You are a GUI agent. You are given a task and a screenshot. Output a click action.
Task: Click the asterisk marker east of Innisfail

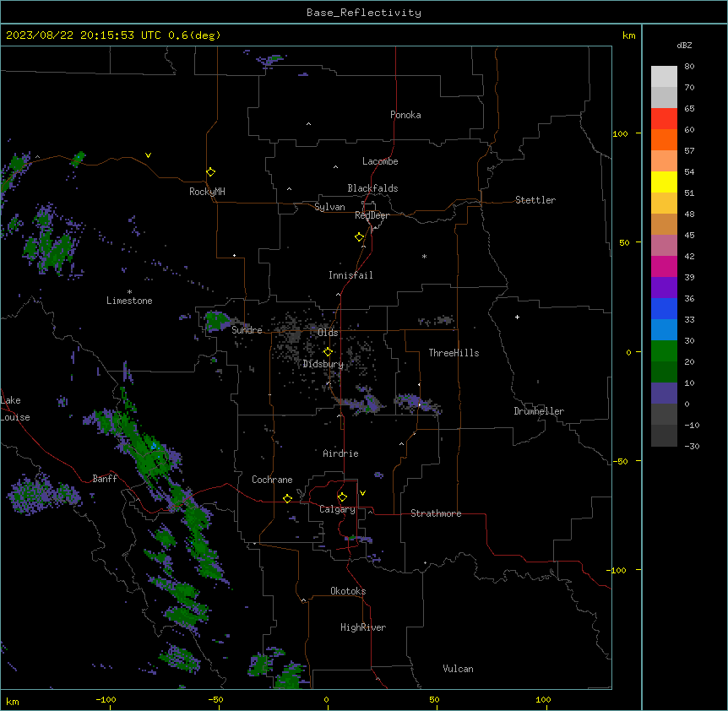click(424, 256)
